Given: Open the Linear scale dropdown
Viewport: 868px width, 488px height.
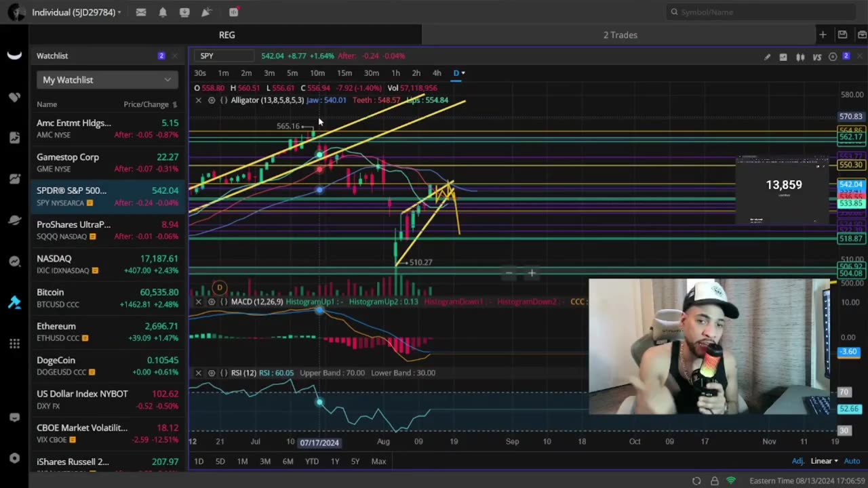Looking at the screenshot, I should coord(824,461).
